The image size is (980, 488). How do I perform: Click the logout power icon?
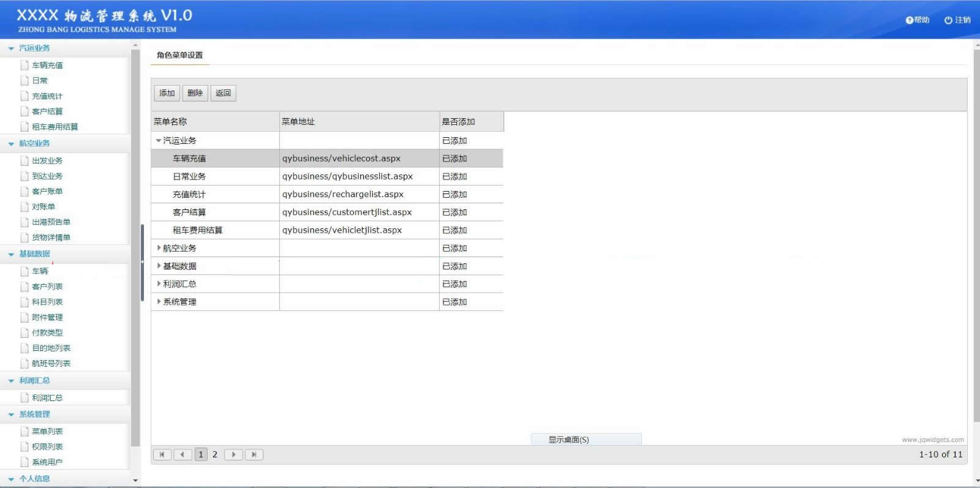pos(948,20)
